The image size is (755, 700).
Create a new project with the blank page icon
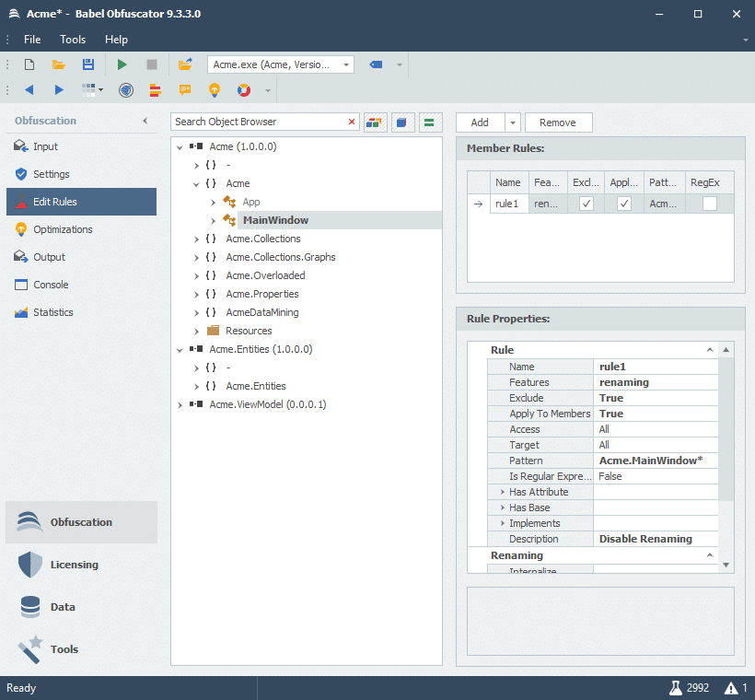pos(29,64)
